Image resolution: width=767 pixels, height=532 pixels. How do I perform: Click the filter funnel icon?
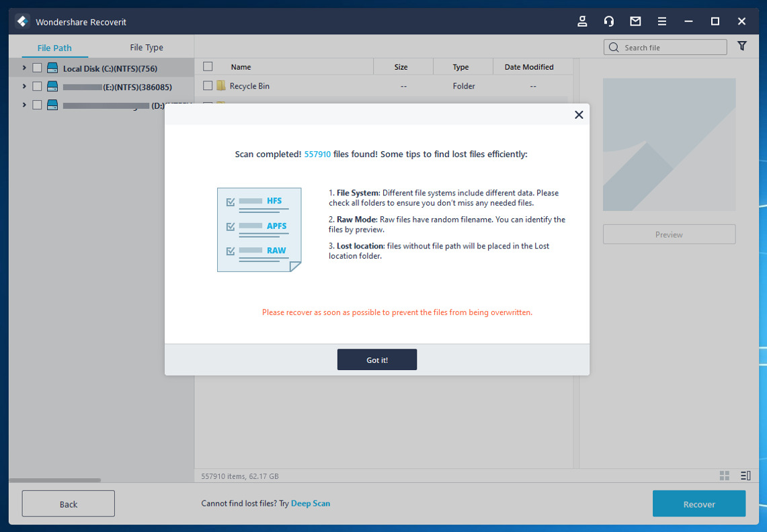tap(742, 46)
